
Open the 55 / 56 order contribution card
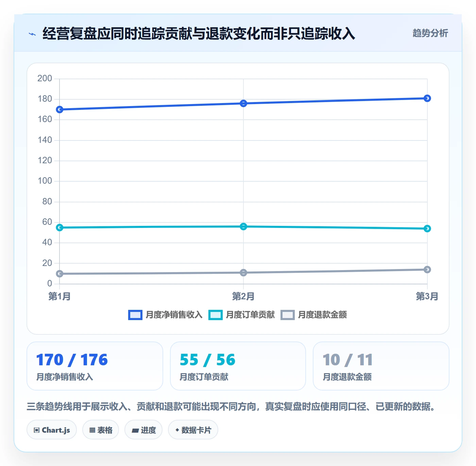(x=238, y=366)
